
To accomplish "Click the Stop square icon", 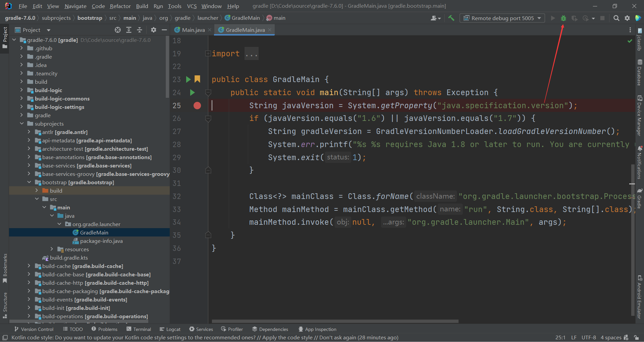I will (602, 18).
